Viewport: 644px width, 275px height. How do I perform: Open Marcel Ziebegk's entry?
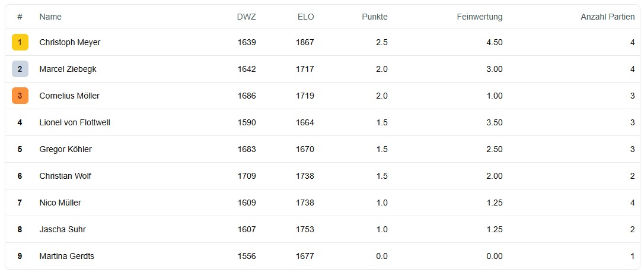68,69
